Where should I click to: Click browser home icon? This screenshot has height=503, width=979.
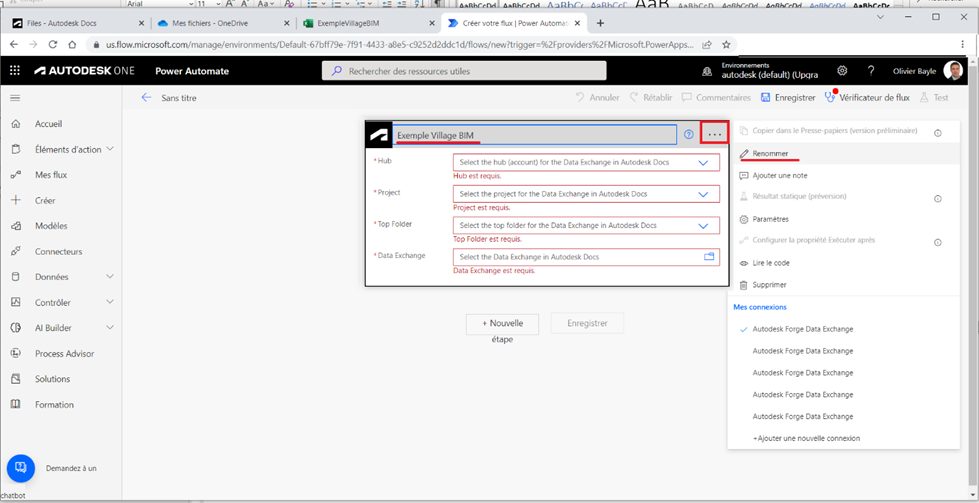pyautogui.click(x=72, y=45)
